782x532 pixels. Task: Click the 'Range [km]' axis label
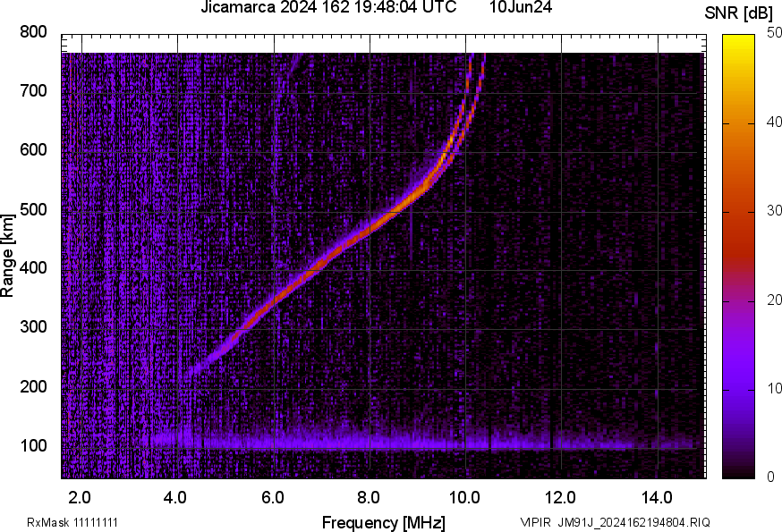(x=7, y=256)
